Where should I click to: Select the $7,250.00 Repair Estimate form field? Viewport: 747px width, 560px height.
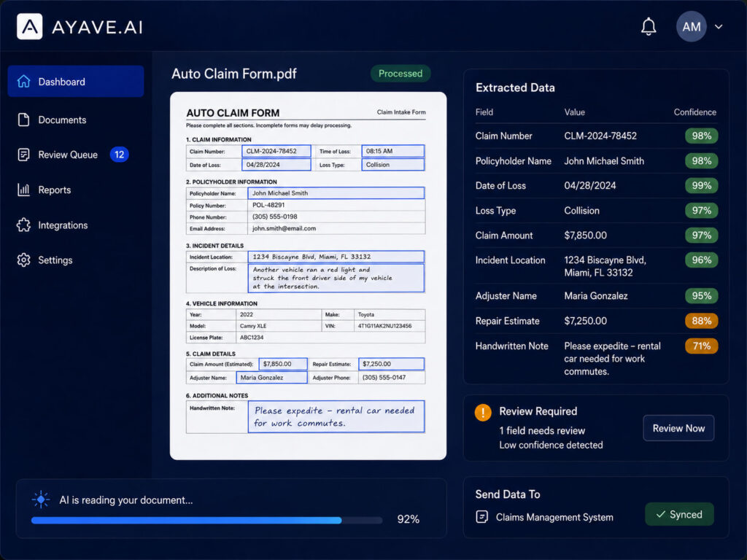coord(391,364)
